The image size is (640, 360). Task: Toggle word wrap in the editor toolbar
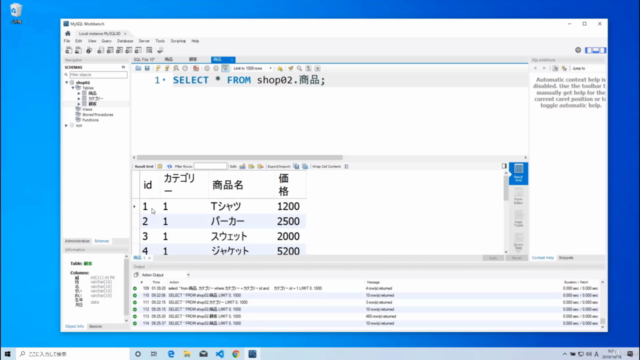pyautogui.click(x=318, y=68)
